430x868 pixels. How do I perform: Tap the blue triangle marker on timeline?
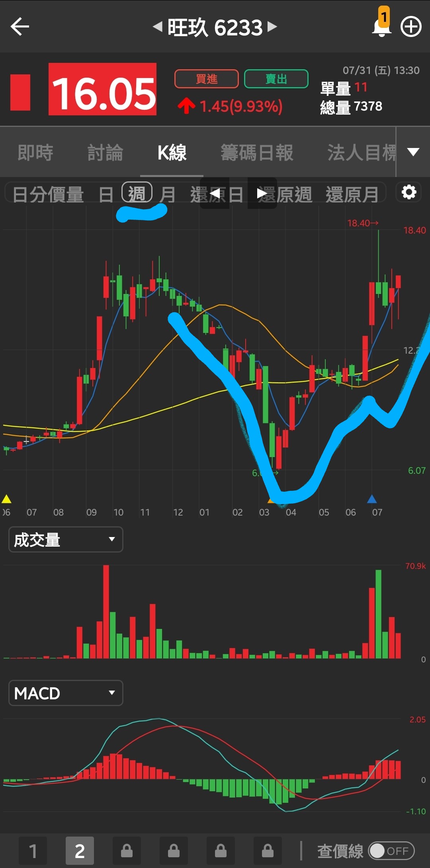[x=372, y=499]
